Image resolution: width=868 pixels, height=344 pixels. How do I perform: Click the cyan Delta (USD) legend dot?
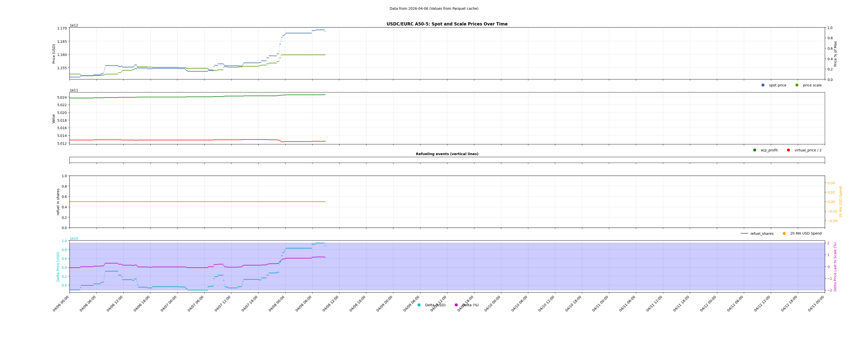click(x=419, y=305)
